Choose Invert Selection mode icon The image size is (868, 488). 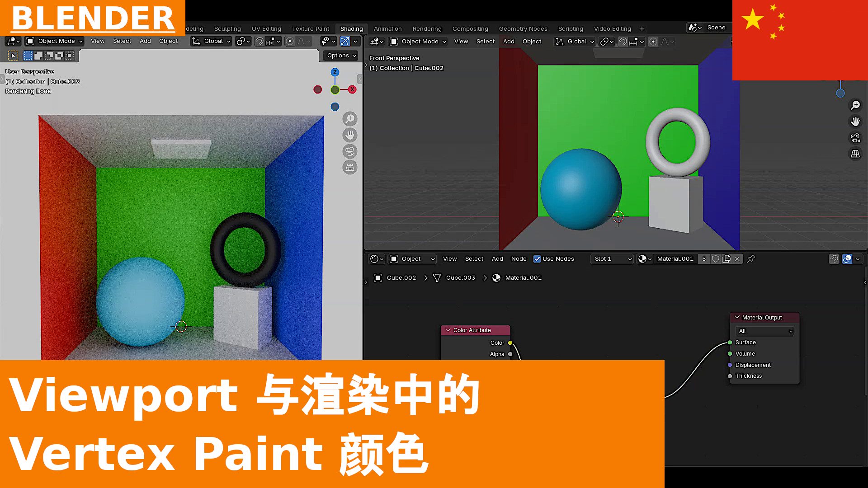59,56
